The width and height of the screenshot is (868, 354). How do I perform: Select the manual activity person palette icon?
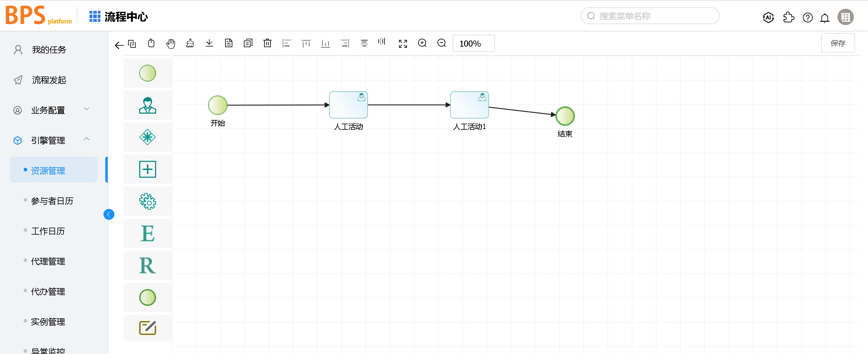148,106
